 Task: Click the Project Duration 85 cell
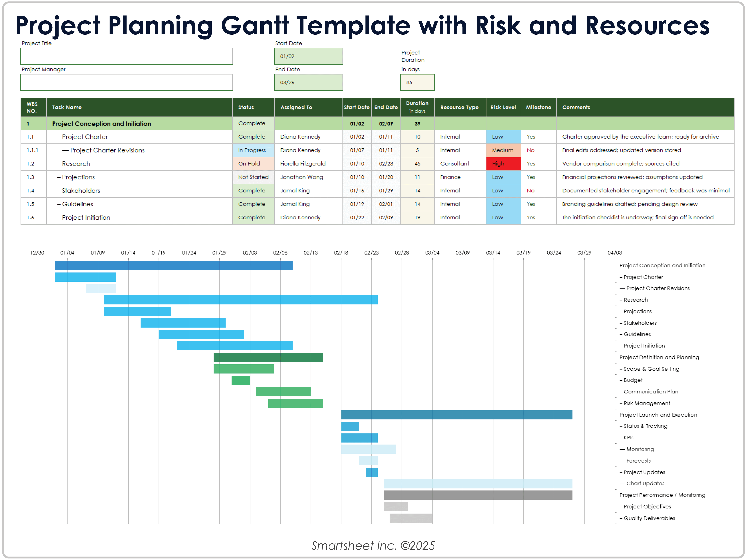tap(417, 82)
